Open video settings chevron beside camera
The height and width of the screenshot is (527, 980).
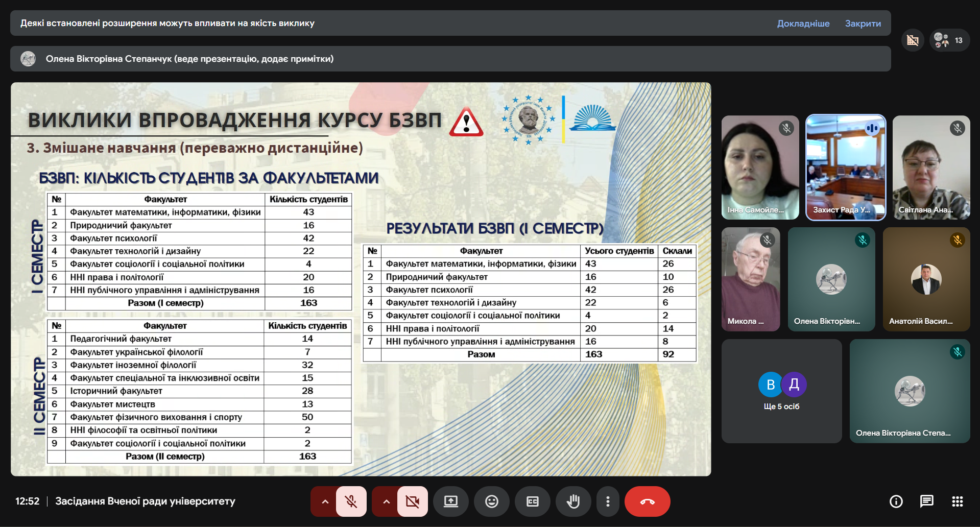(x=386, y=501)
